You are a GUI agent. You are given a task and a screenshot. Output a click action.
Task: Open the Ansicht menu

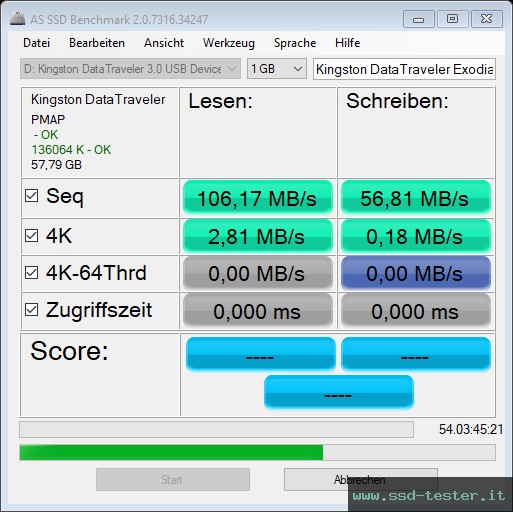(x=164, y=43)
